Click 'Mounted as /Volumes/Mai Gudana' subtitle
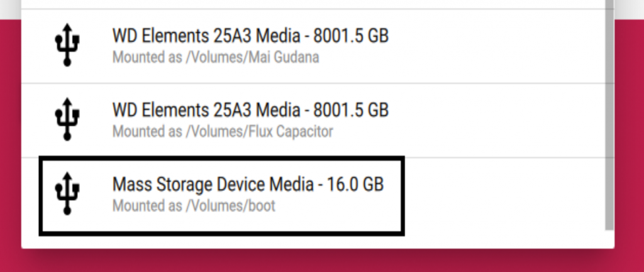Viewport: 644px width, 272px height. (216, 57)
